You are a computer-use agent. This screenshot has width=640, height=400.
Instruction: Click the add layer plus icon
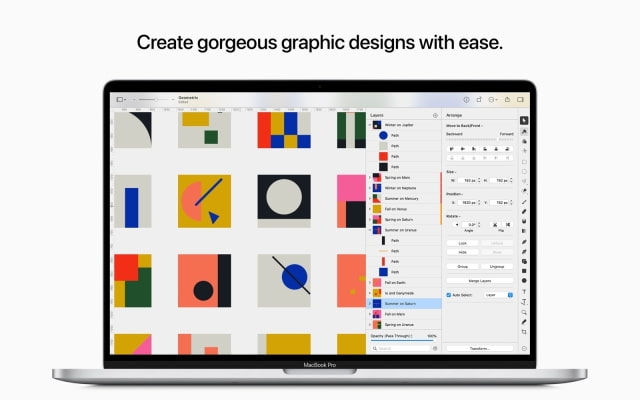pos(434,116)
